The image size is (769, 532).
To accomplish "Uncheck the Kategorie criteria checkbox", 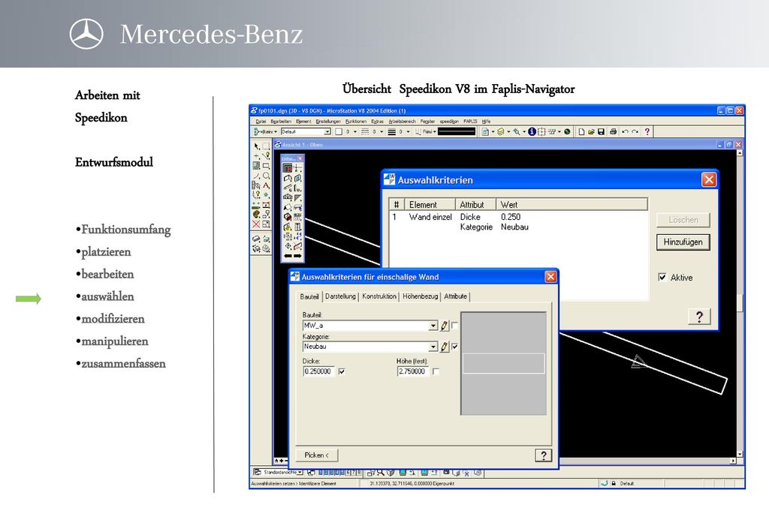I will 454,347.
